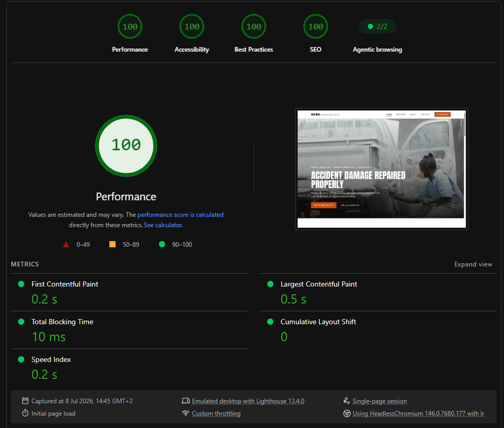Click the calendar icon beside Captured at

click(x=25, y=401)
